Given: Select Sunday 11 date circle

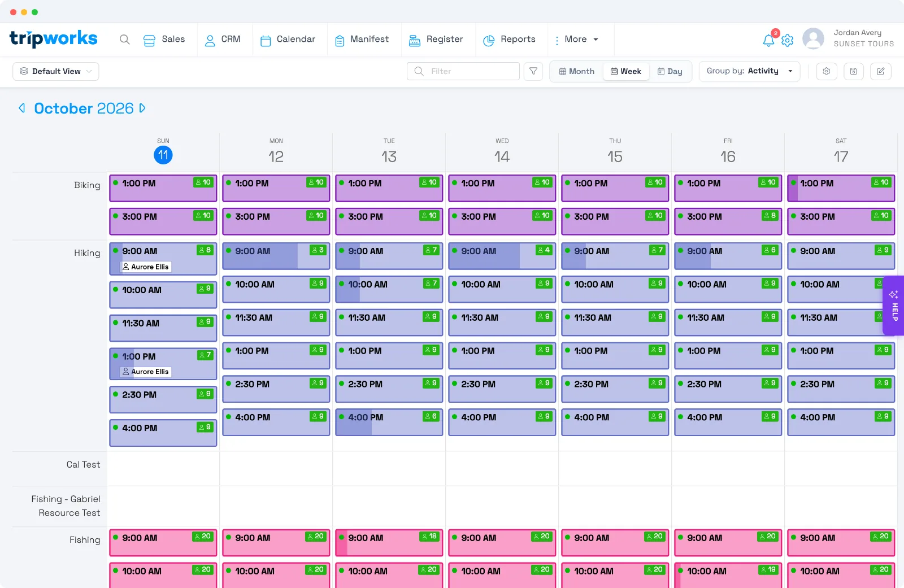Looking at the screenshot, I should coord(163,155).
